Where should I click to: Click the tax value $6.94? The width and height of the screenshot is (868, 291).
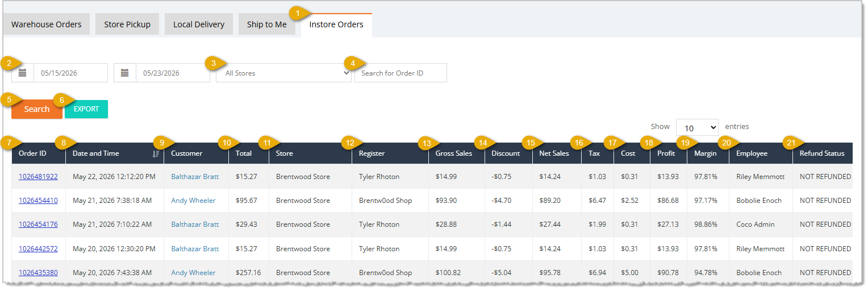point(597,273)
